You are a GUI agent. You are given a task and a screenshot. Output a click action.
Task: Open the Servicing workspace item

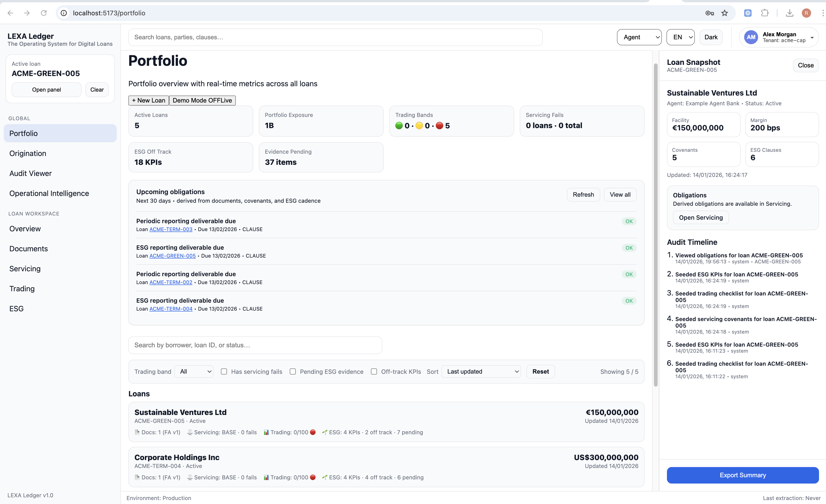click(x=25, y=269)
